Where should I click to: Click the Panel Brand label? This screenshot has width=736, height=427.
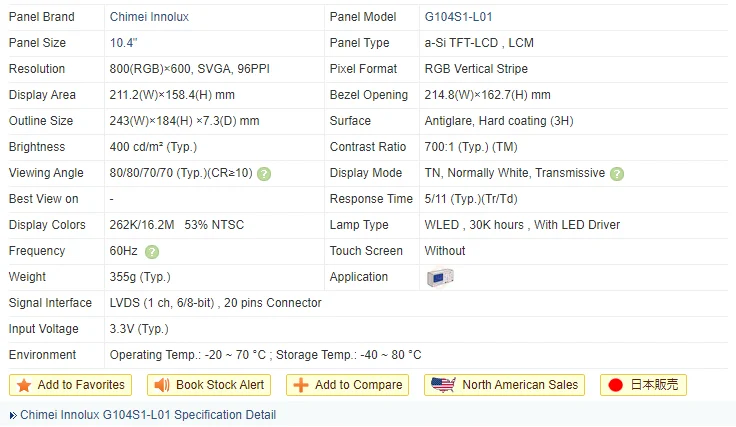pos(42,17)
